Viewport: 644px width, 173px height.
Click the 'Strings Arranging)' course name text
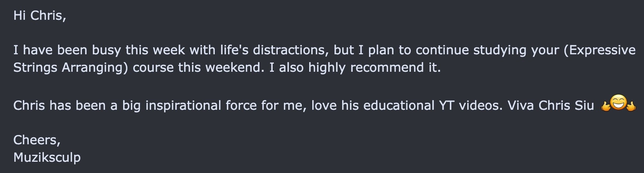71,67
